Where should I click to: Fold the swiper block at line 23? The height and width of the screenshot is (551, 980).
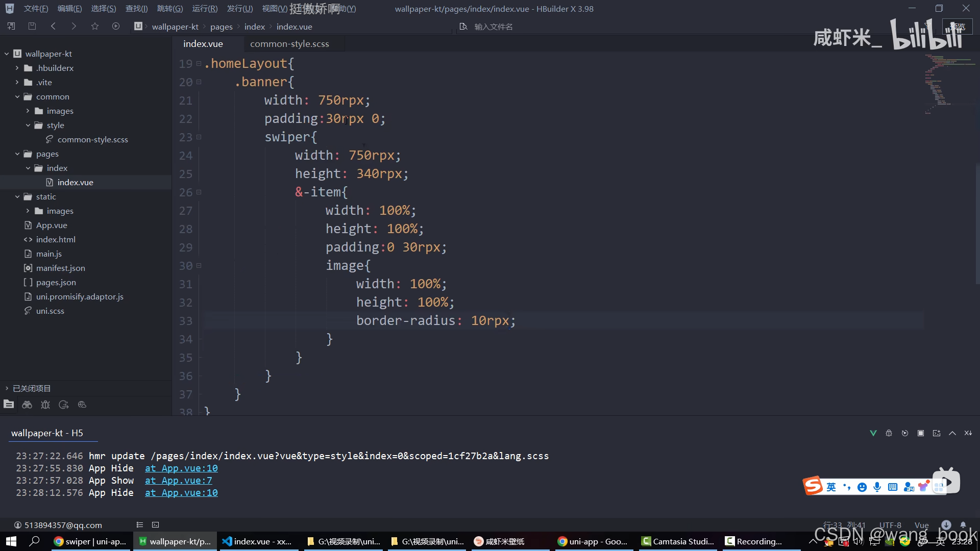199,137
